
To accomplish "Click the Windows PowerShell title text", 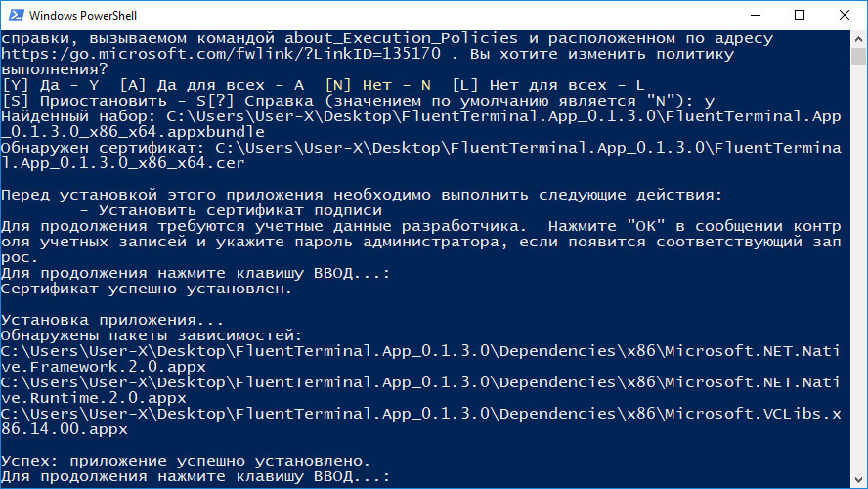I will click(x=83, y=16).
